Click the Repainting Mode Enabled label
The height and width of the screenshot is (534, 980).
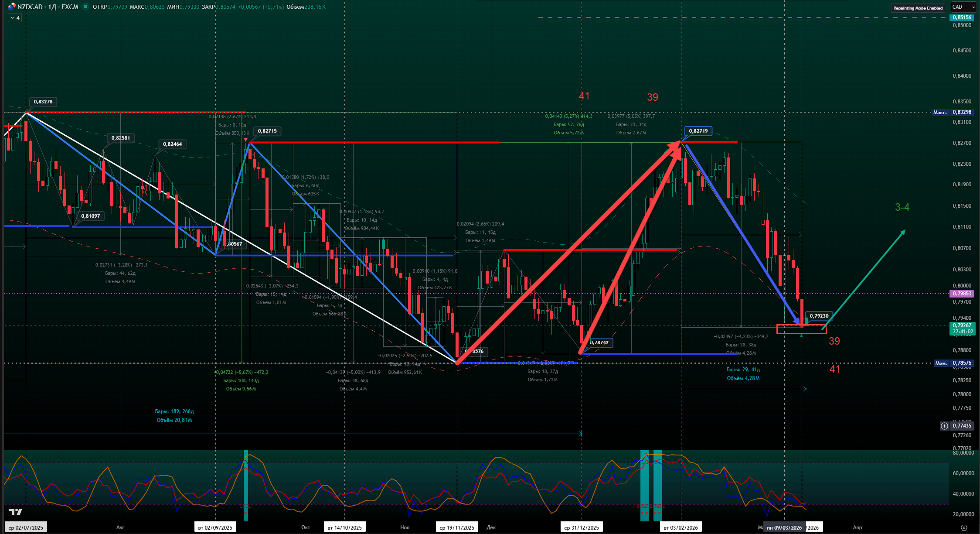tap(918, 8)
